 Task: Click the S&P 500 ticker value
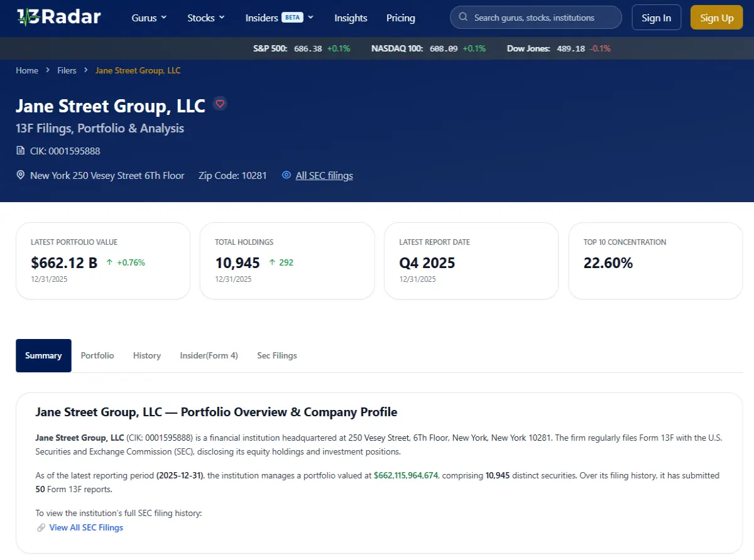click(x=308, y=48)
